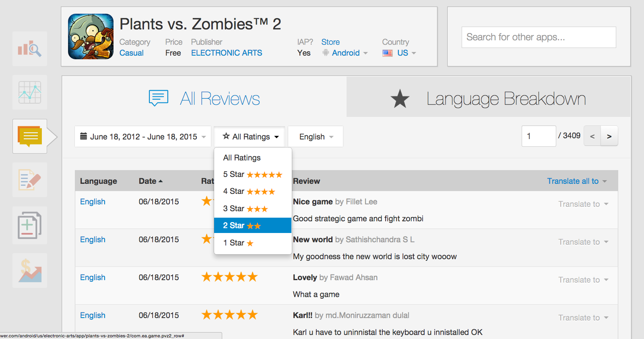
Task: Go to the previous reviews page
Action: point(592,136)
